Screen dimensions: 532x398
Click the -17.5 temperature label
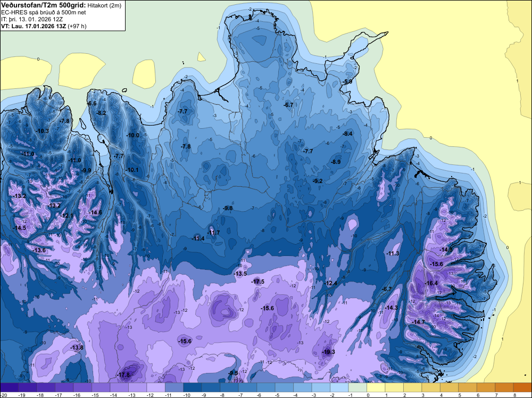point(258,281)
